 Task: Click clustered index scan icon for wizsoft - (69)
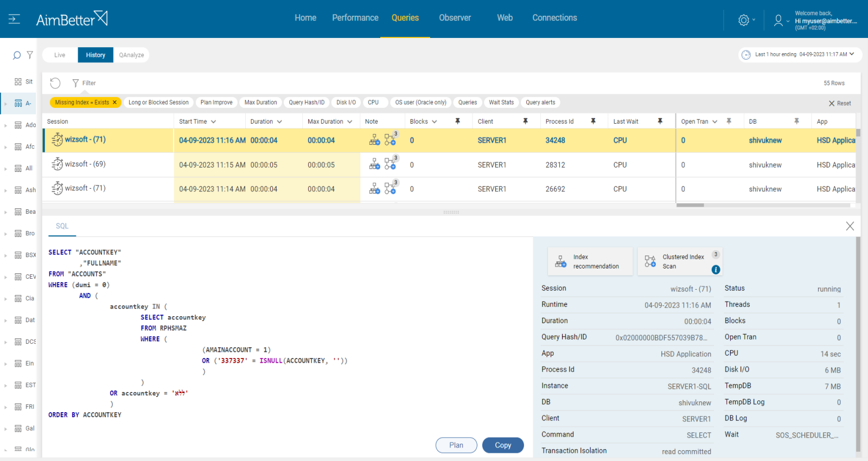click(390, 164)
